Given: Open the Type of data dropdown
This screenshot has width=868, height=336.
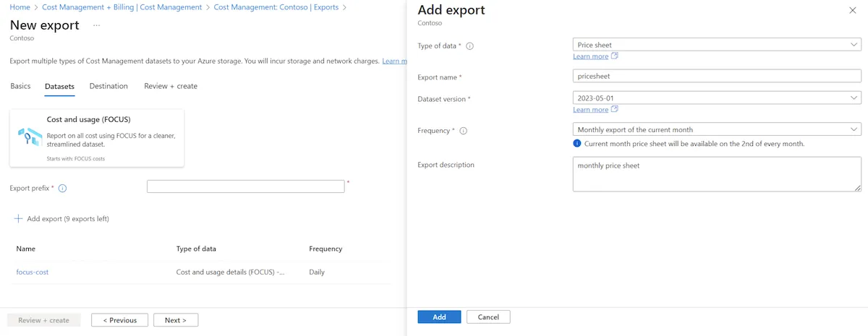Looking at the screenshot, I should 717,45.
